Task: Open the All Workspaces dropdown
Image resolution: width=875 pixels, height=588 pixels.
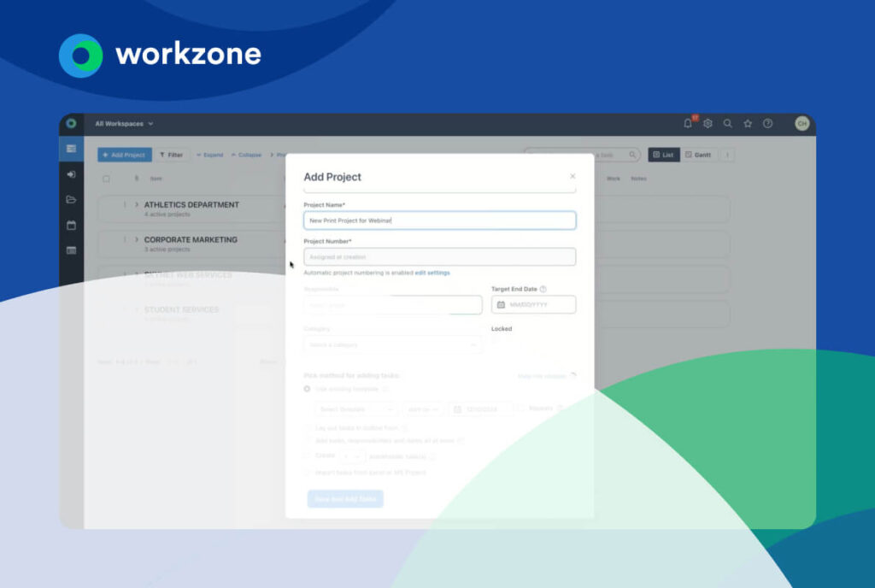Action: (x=124, y=124)
